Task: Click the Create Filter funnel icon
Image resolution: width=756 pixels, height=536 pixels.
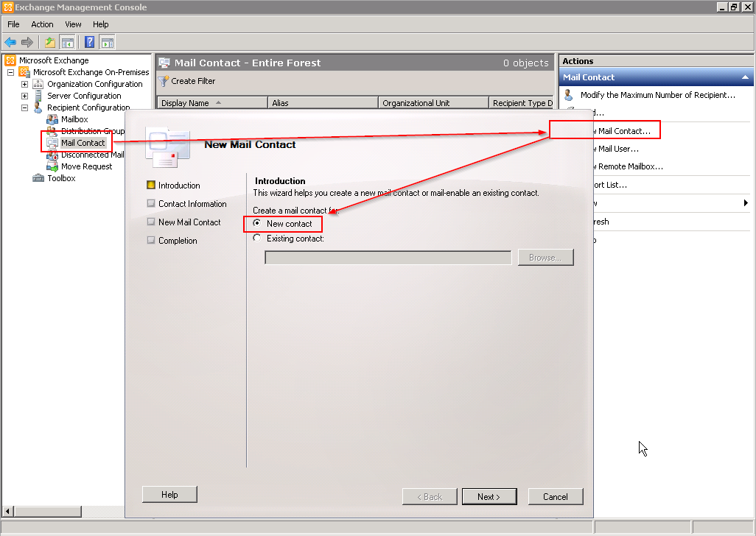Action: click(164, 81)
